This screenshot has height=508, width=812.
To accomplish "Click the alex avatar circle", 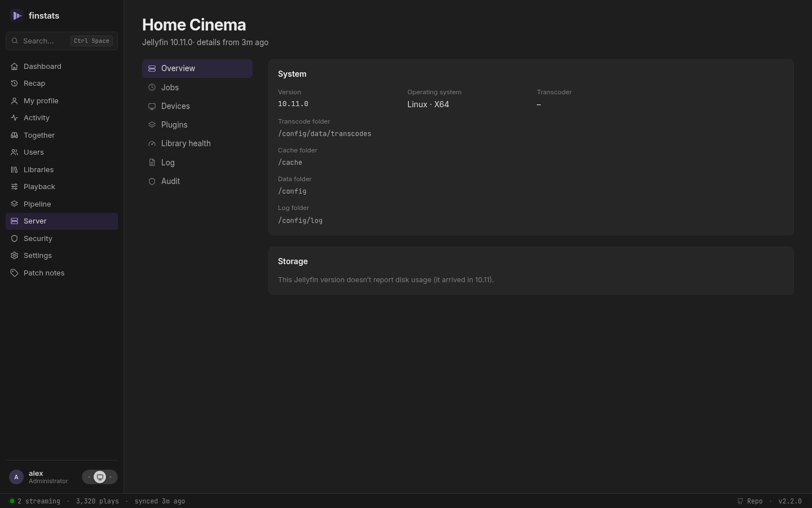I will (16, 477).
